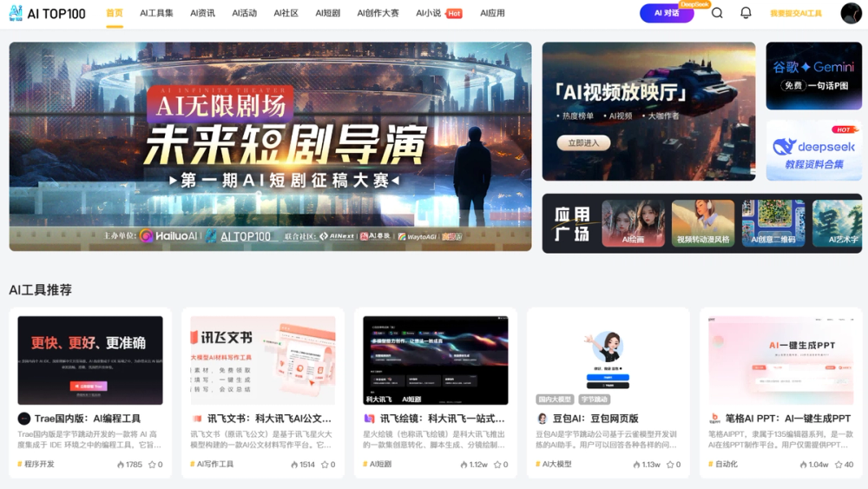
Task: Open the 视频转动漫风格 app thumbnail
Action: pyautogui.click(x=703, y=223)
